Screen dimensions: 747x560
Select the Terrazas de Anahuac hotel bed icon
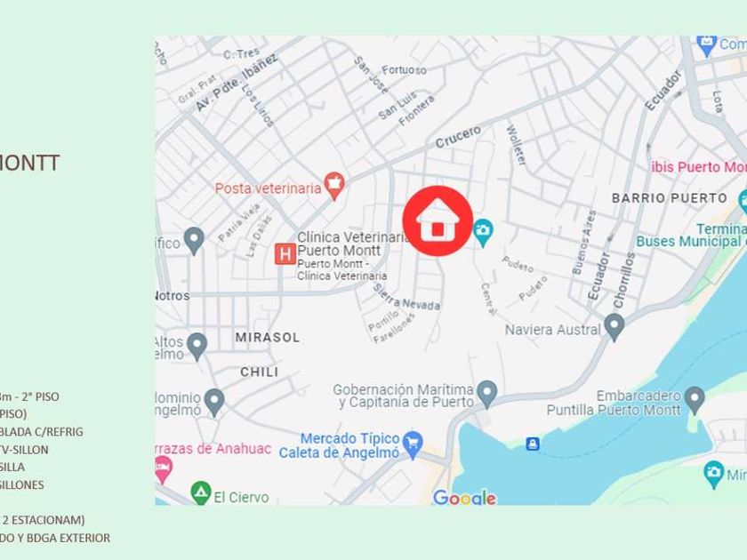pyautogui.click(x=163, y=470)
